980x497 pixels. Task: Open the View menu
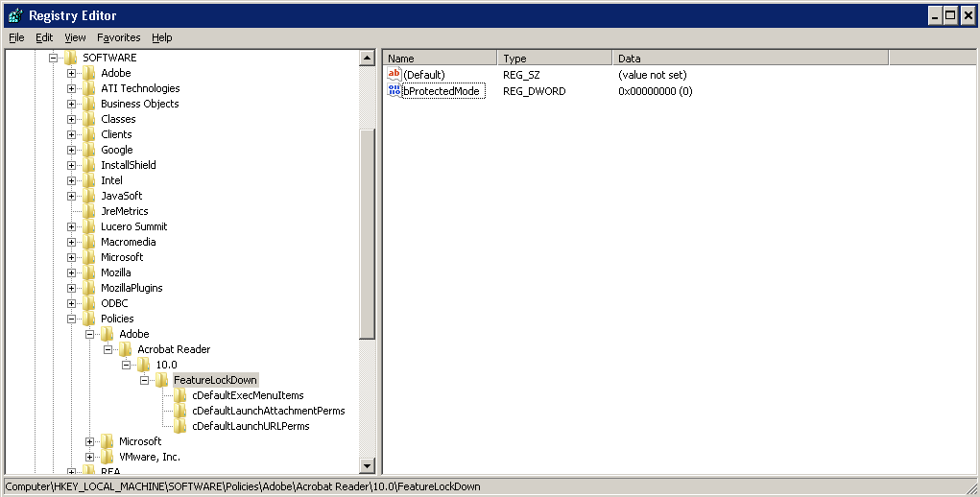click(x=75, y=37)
